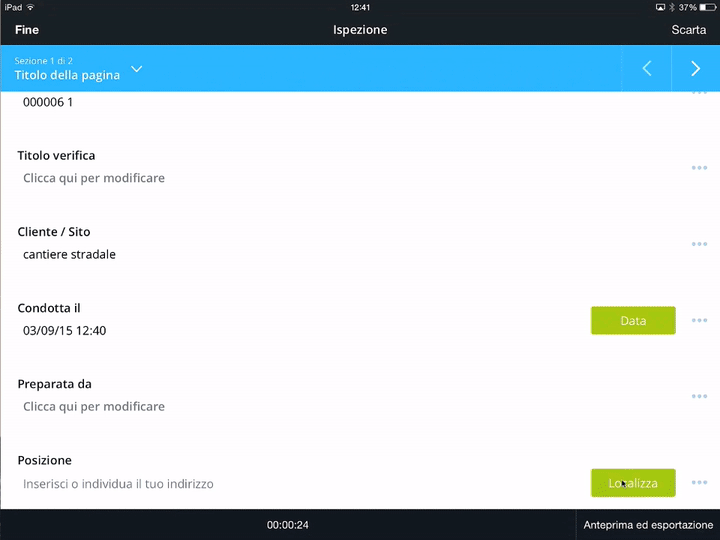Go to the next section arrow
The image size is (720, 540).
[695, 69]
